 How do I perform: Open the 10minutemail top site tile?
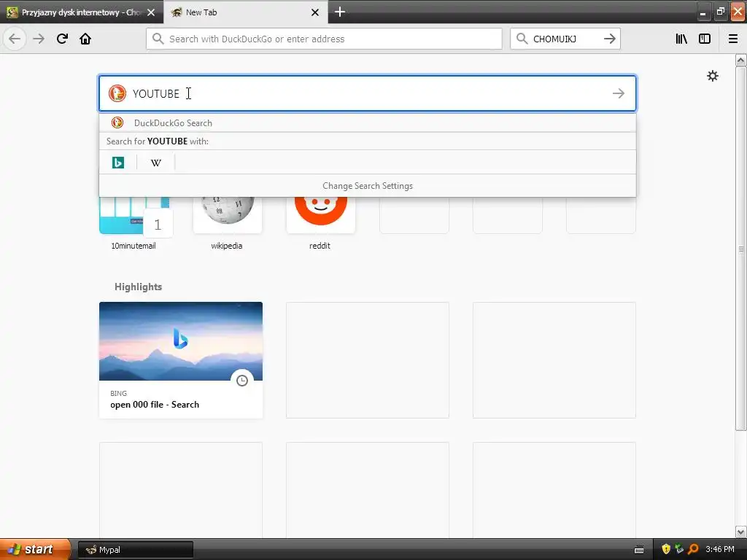[x=134, y=215]
